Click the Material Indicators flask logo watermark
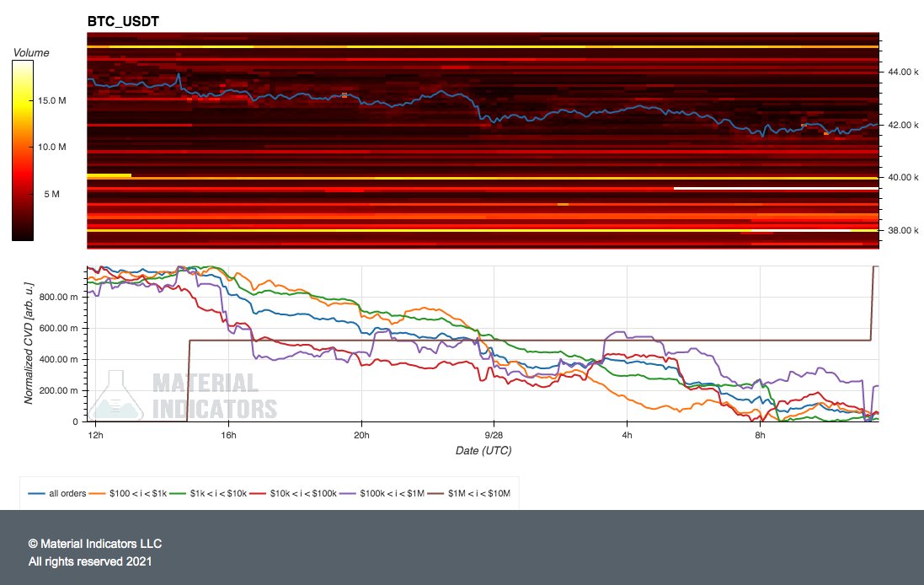This screenshot has width=924, height=585. pyautogui.click(x=116, y=395)
